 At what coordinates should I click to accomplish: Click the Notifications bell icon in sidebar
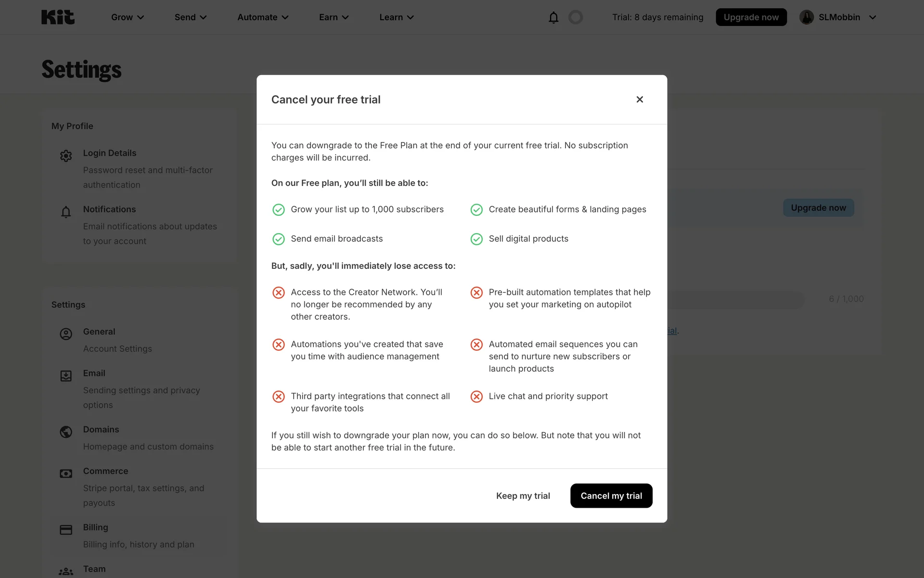[x=66, y=212]
